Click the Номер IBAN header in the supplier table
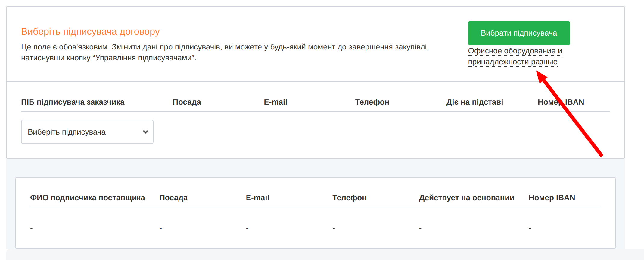Viewport: 644px width, 260px height. 552,198
